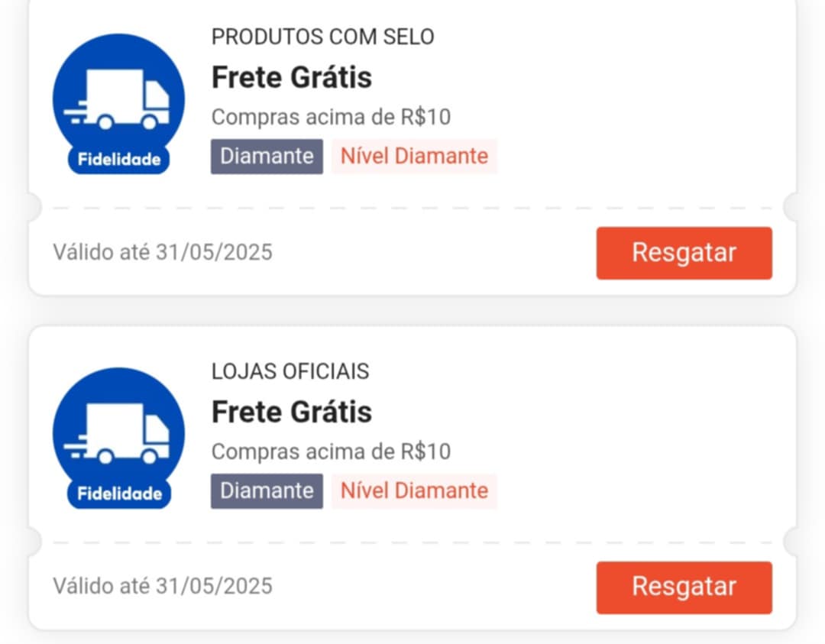Select Frete Grátis title in Lojas Oficiais coupon

coord(292,412)
